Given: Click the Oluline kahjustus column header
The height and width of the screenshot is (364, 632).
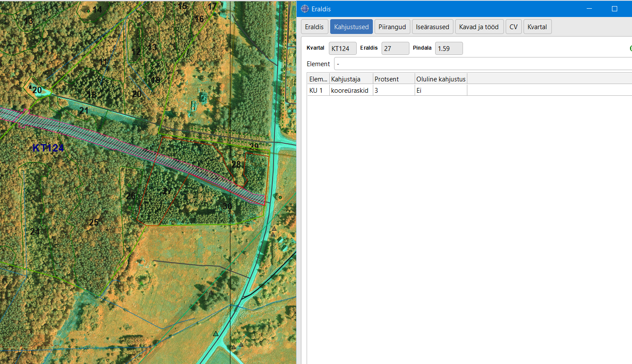Looking at the screenshot, I should pyautogui.click(x=441, y=79).
